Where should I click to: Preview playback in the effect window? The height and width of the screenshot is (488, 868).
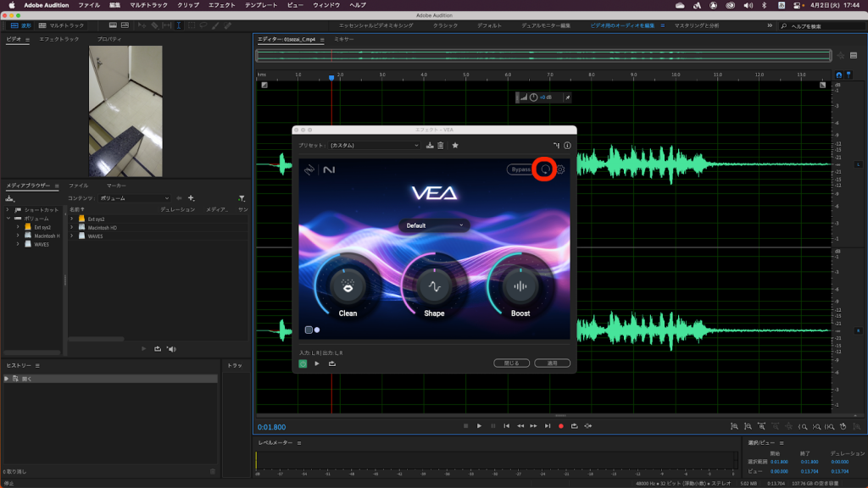[x=317, y=363]
